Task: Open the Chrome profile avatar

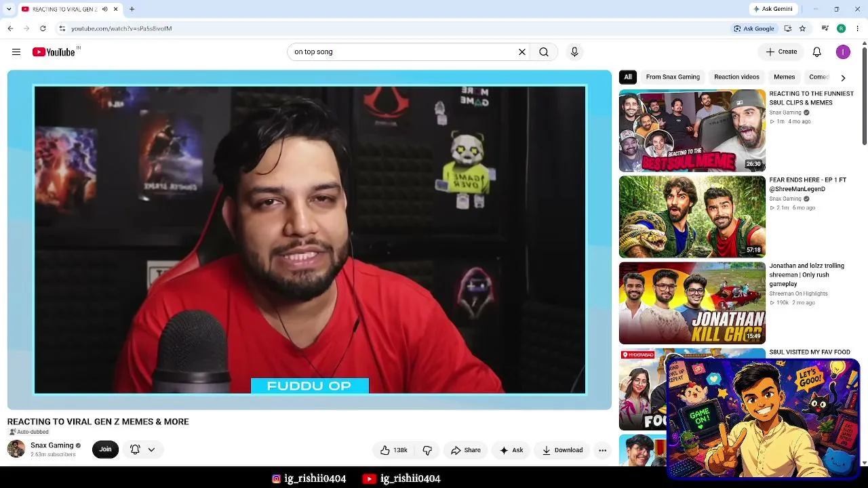Action: [x=841, y=28]
